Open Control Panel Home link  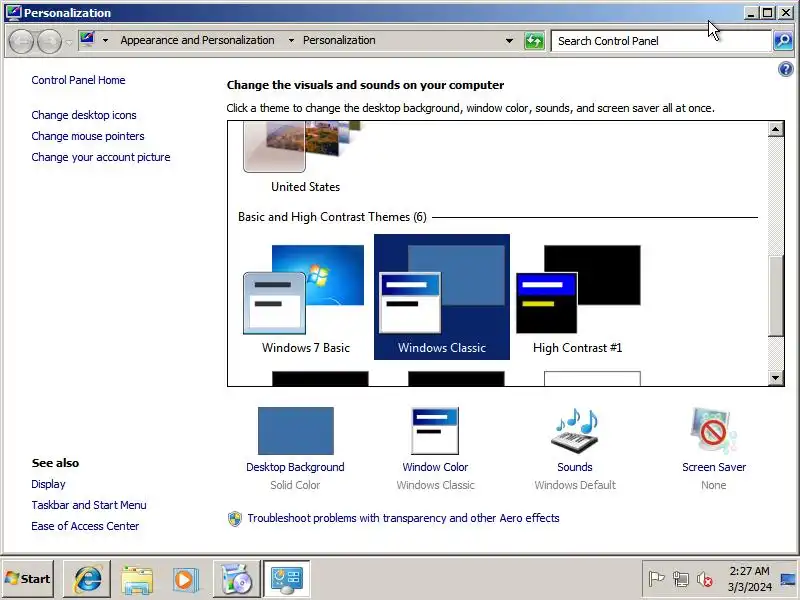coord(78,80)
